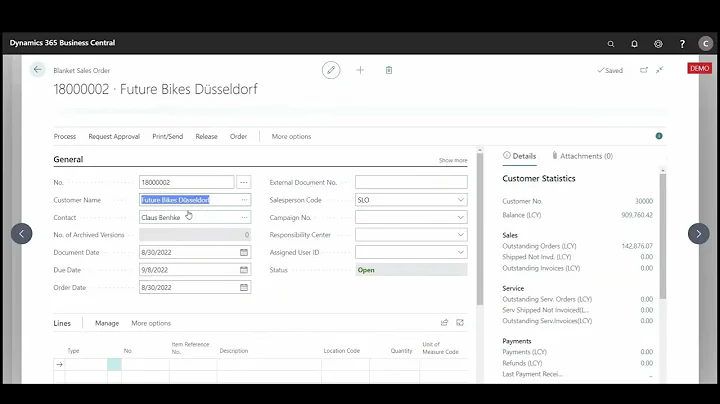Click the line row arrow indicator
This screenshot has height=404, width=720.
pos(59,365)
